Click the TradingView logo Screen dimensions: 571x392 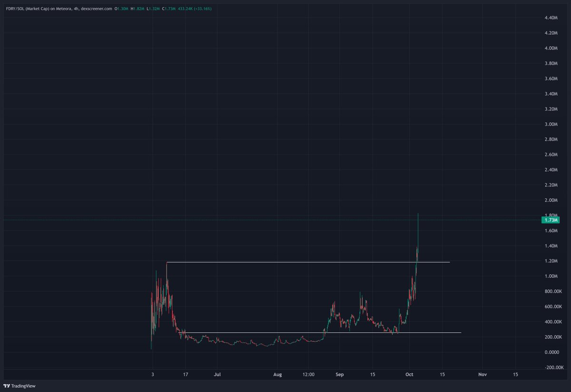pyautogui.click(x=20, y=386)
